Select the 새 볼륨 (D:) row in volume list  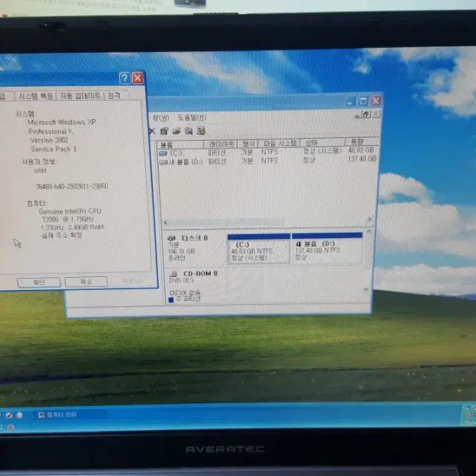coord(268,161)
